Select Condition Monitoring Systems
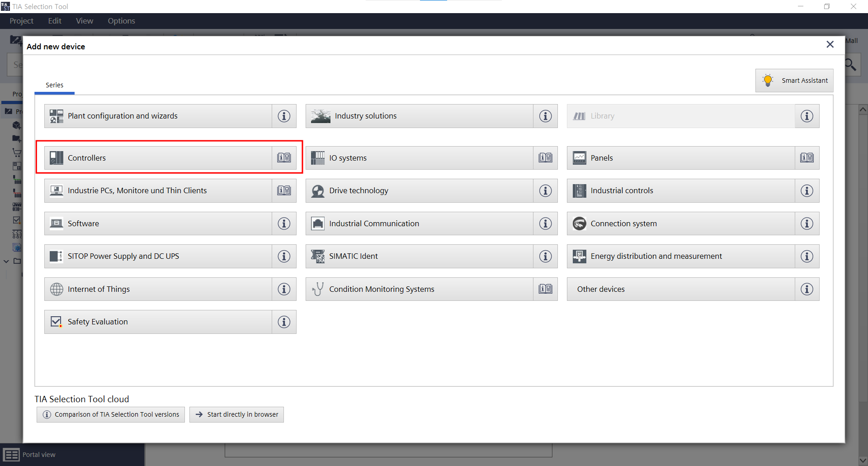This screenshot has height=466, width=868. click(x=420, y=289)
